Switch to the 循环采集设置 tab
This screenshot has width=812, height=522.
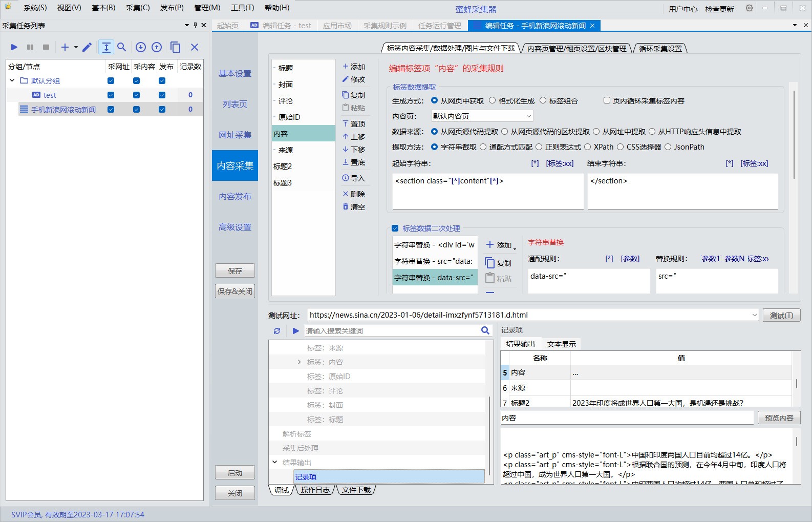(660, 48)
